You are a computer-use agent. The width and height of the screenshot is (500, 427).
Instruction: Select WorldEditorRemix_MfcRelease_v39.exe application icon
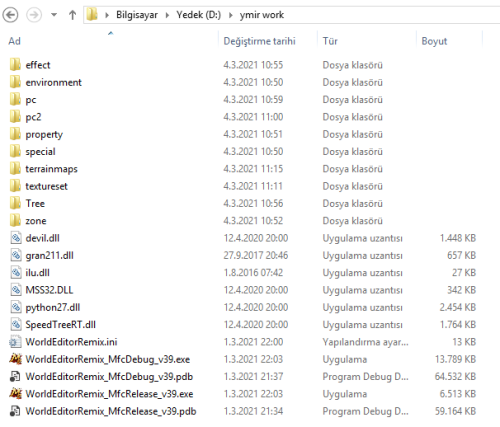15,394
